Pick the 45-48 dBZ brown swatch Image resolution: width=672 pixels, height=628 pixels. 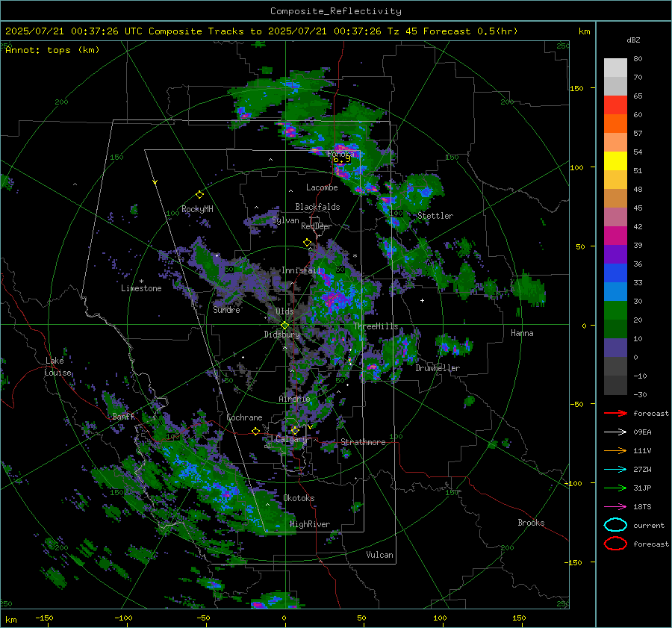pos(615,199)
